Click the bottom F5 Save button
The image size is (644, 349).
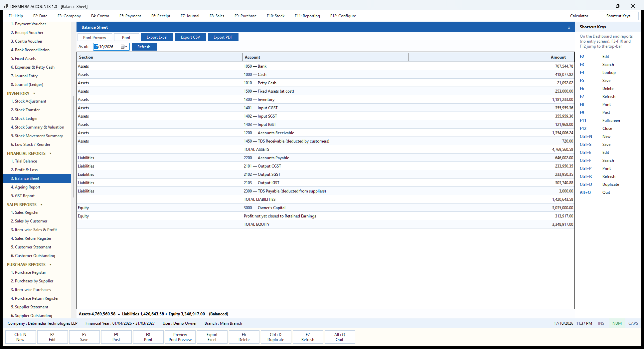pos(84,337)
